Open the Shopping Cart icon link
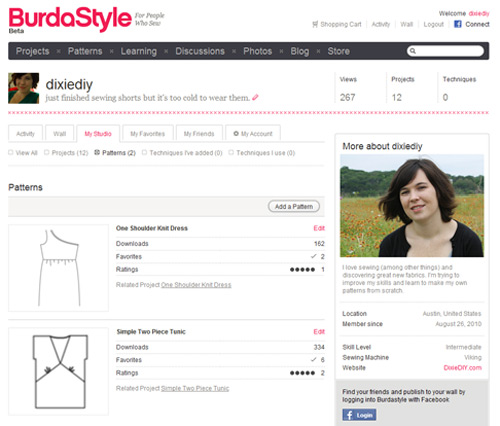The image size is (500, 426). pos(315,24)
